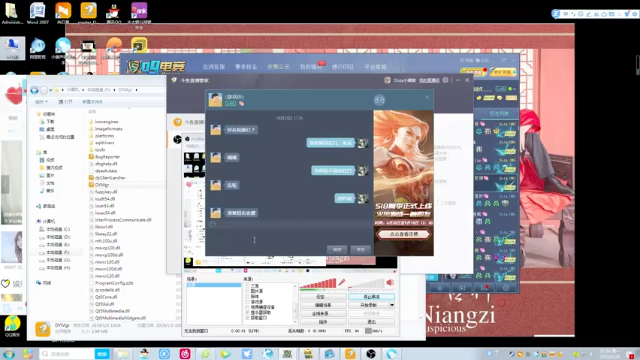Click the Stop Streaming button
Viewport: 640px width, 360px height.
371,297
